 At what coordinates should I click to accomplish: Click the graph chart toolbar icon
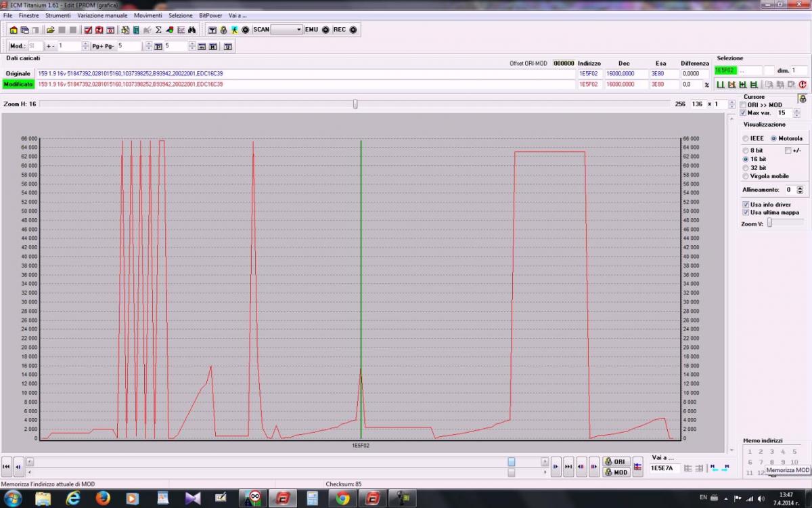[181, 30]
